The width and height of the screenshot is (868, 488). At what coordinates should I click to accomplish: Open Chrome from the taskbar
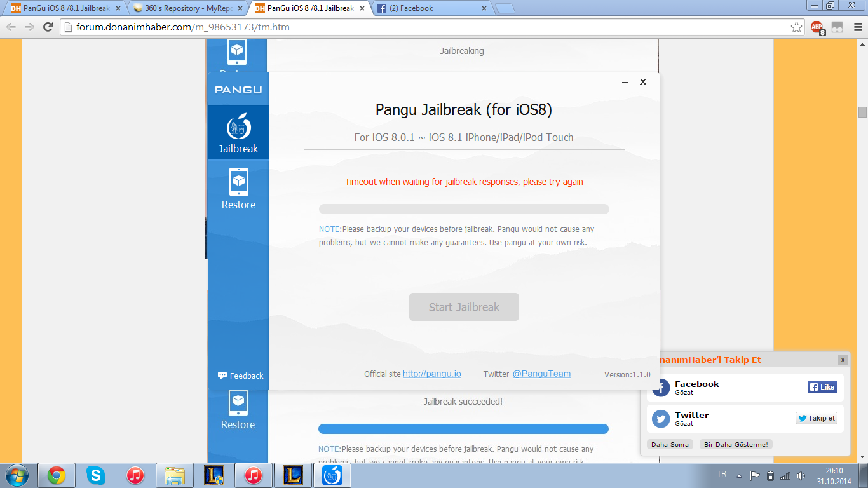tap(57, 475)
